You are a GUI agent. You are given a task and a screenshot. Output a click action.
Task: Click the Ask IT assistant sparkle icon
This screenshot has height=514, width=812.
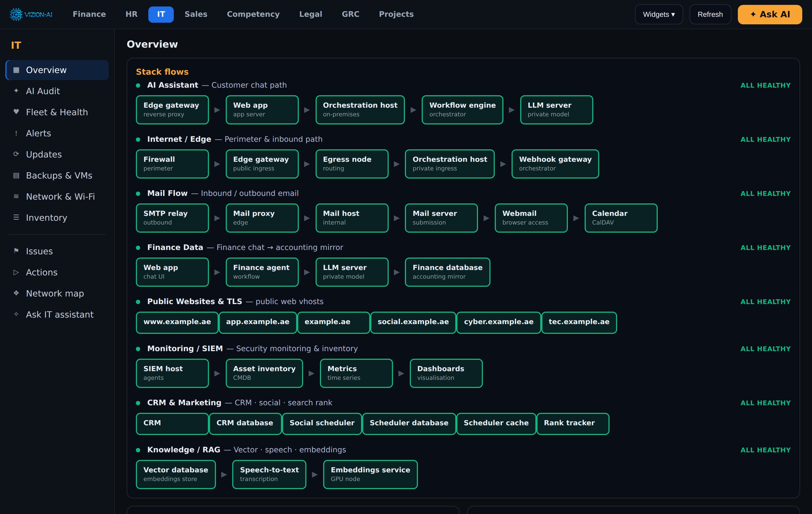[16, 314]
